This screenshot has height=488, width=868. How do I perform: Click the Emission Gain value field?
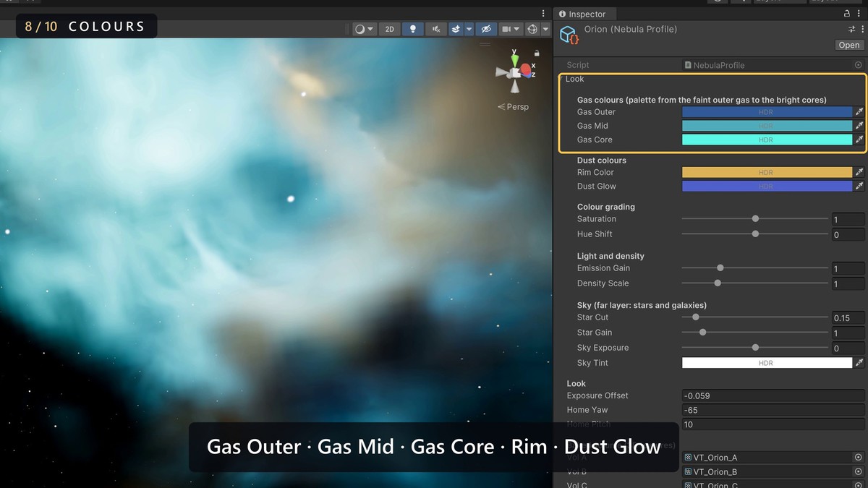click(848, 268)
